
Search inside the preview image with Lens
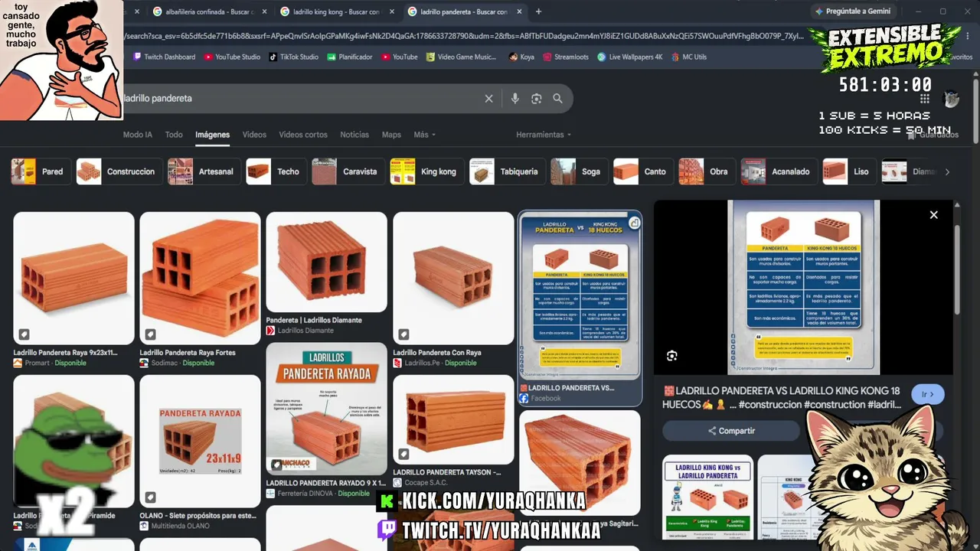672,356
